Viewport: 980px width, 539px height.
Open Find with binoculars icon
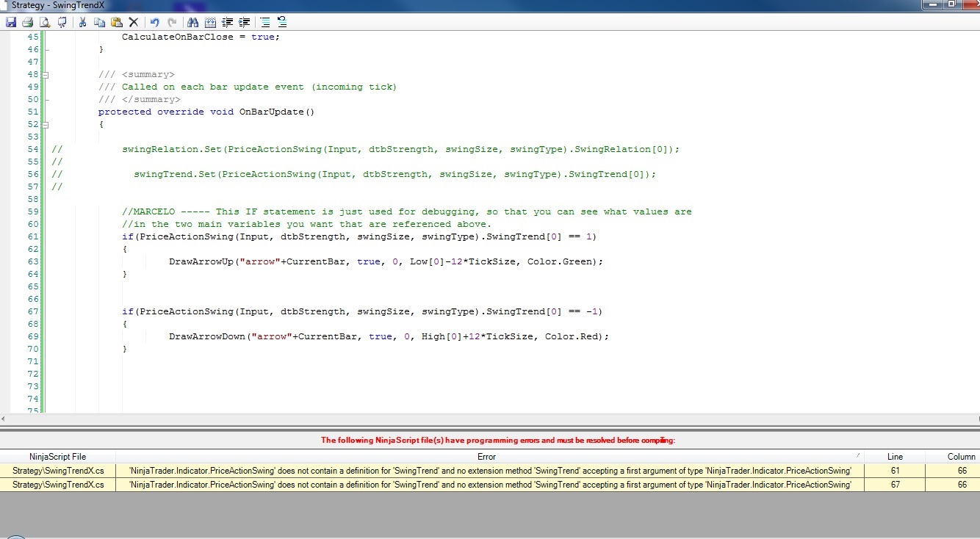click(x=193, y=23)
